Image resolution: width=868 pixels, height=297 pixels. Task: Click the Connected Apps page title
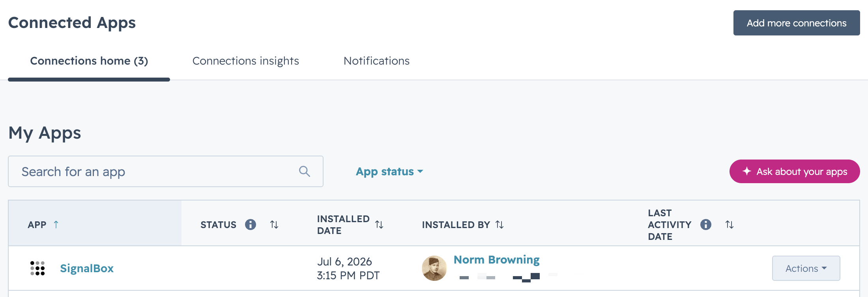[x=72, y=23]
